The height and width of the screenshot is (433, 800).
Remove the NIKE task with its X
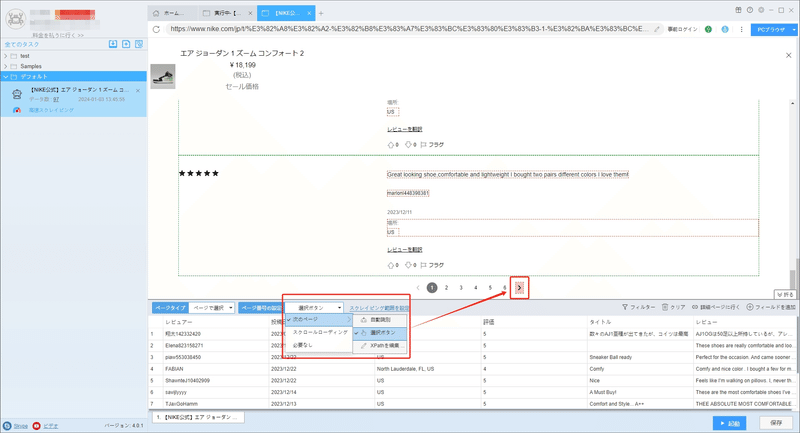(138, 91)
